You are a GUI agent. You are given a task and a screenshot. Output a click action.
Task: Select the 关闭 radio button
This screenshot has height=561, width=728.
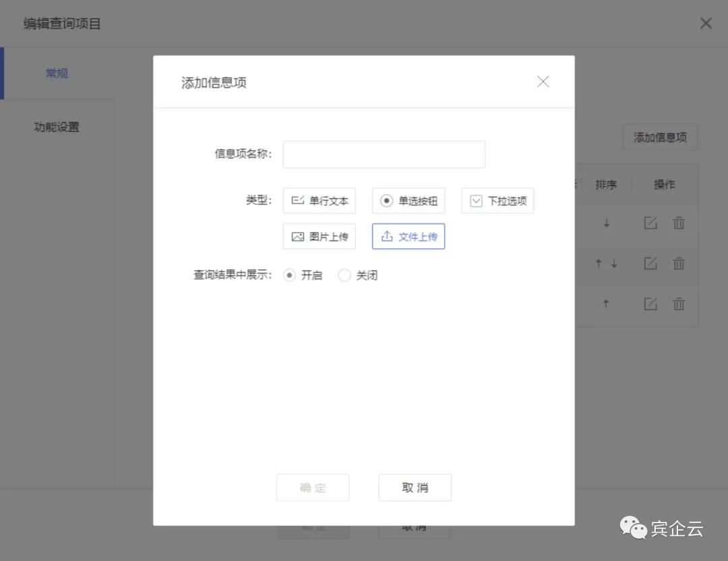pos(344,275)
